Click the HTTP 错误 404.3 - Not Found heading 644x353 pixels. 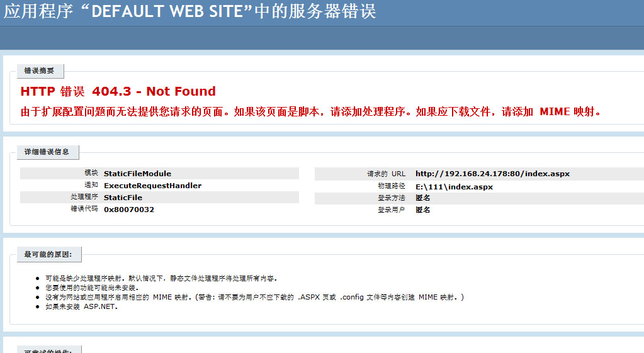tap(118, 91)
